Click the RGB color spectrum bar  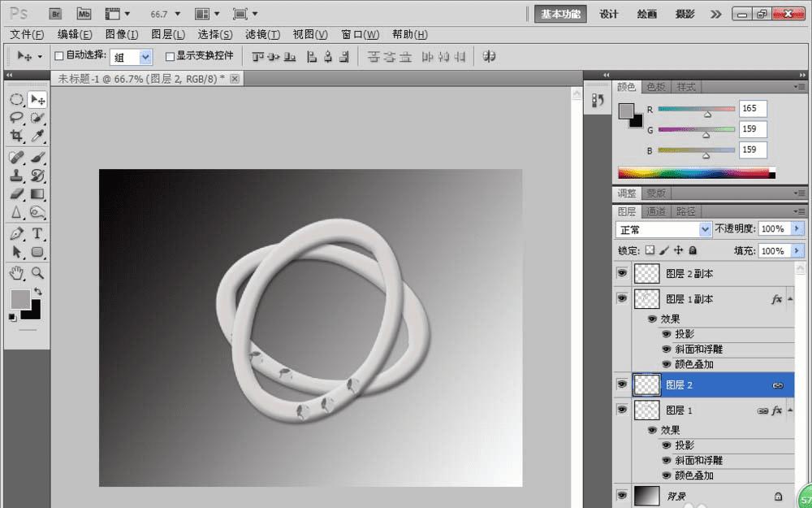pos(695,172)
